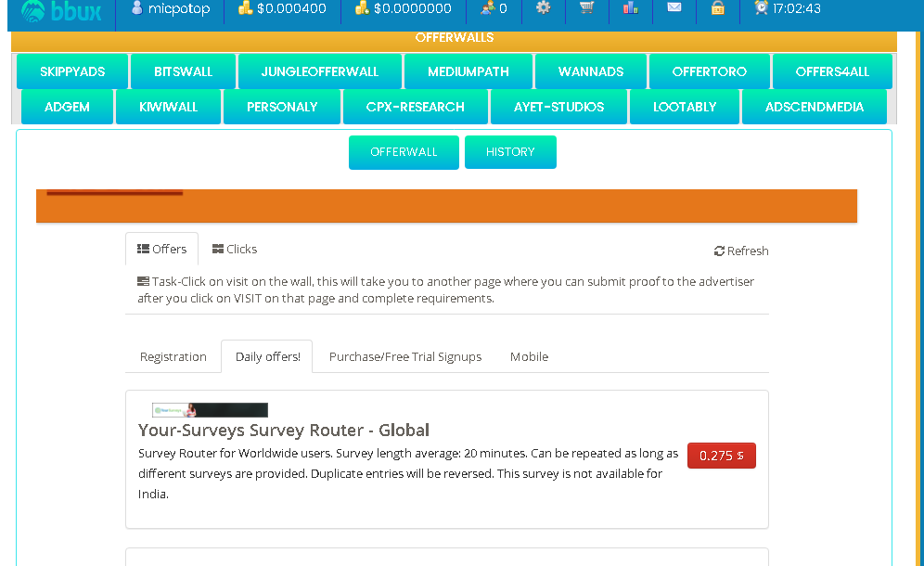Open the ADGEM offerwall

click(67, 107)
